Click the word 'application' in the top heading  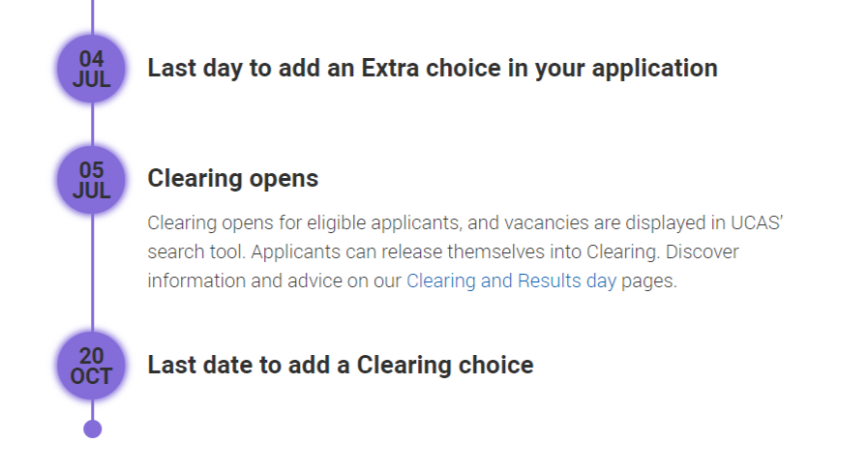point(655,69)
